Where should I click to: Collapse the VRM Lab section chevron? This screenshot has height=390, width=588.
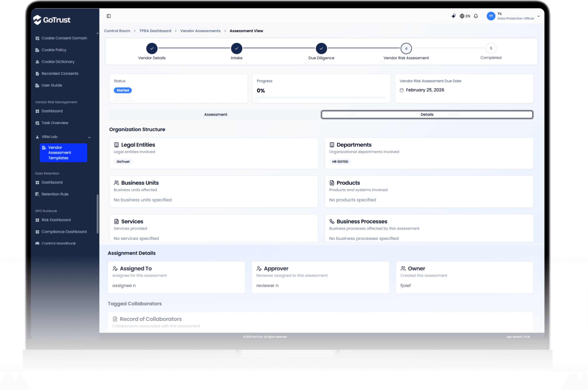tap(89, 137)
